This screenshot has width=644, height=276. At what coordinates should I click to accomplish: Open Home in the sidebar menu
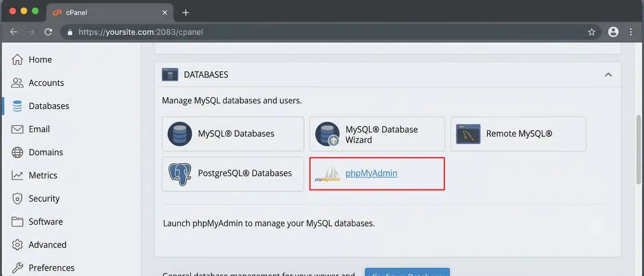click(40, 60)
